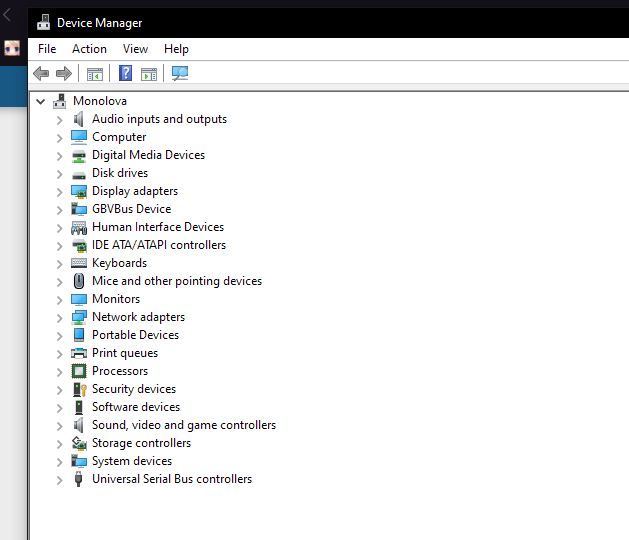The image size is (629, 540).
Task: Open the Action menu
Action: click(89, 49)
